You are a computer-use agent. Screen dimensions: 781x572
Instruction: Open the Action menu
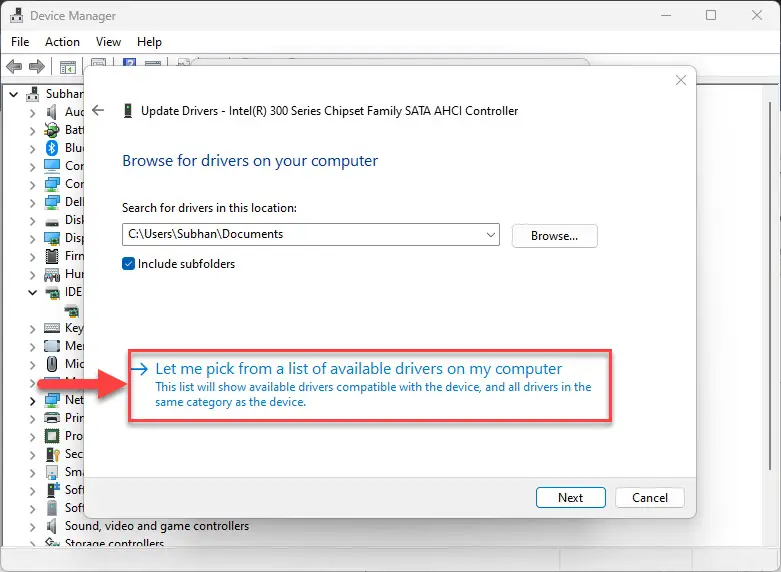62,42
